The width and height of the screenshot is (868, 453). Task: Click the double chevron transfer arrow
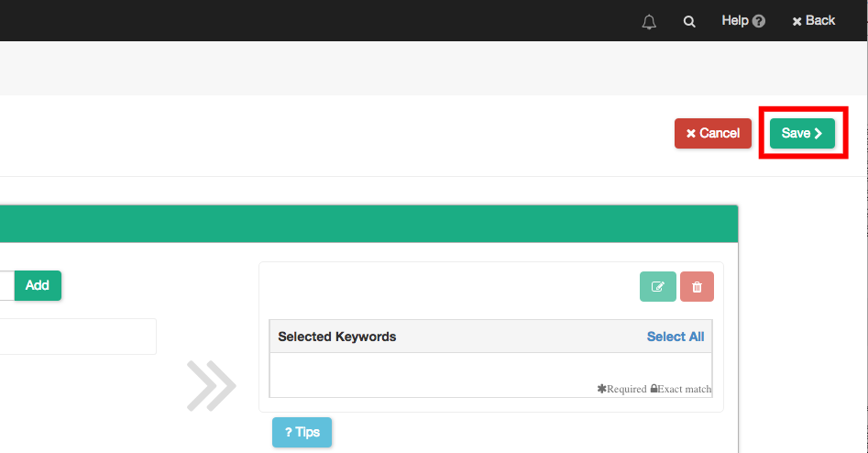pyautogui.click(x=212, y=385)
